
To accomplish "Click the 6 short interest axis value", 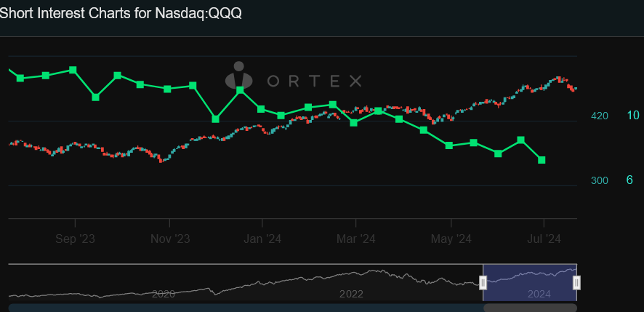I will 629,180.
